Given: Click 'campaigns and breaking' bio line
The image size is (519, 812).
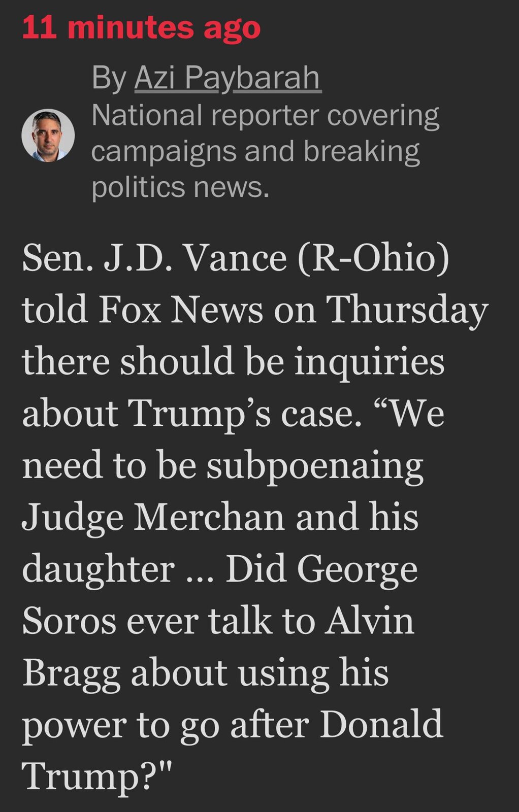Looking at the screenshot, I should 255,152.
